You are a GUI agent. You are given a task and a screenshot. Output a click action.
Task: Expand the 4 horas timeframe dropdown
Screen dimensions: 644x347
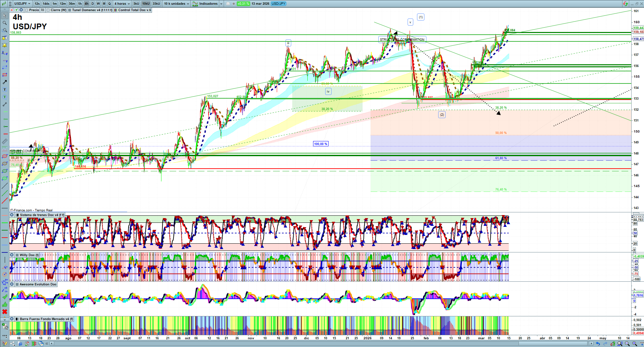[x=122, y=4]
